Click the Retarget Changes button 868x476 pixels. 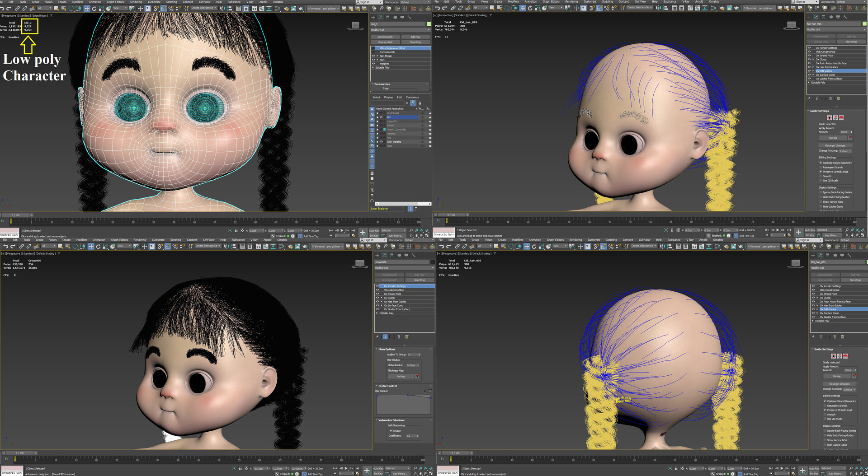point(835,145)
